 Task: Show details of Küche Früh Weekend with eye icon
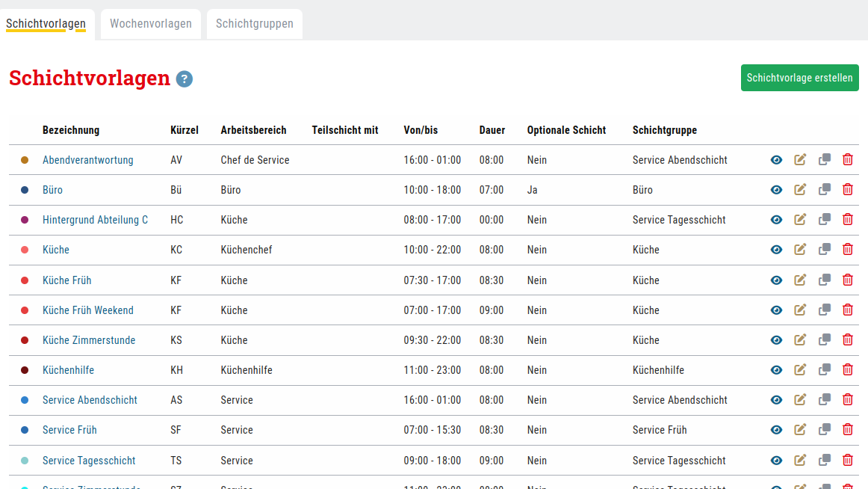pyautogui.click(x=776, y=310)
